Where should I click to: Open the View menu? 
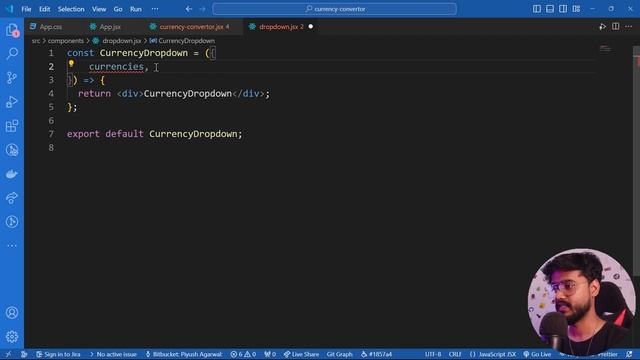coord(99,9)
